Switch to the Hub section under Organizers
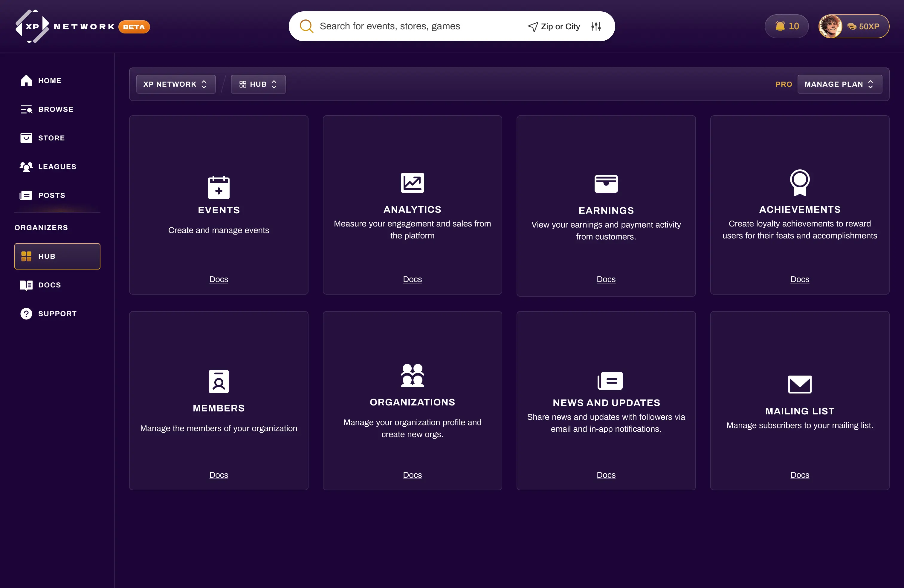Screen dimensions: 904x588 57,256
